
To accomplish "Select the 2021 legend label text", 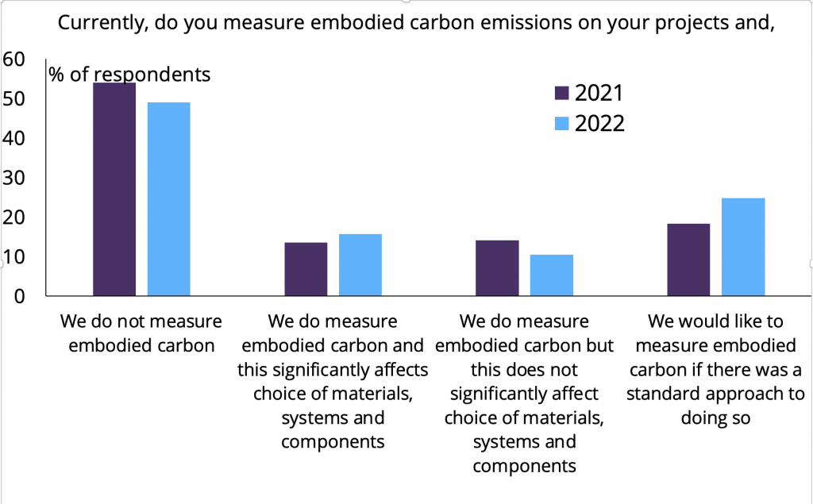I will [599, 94].
